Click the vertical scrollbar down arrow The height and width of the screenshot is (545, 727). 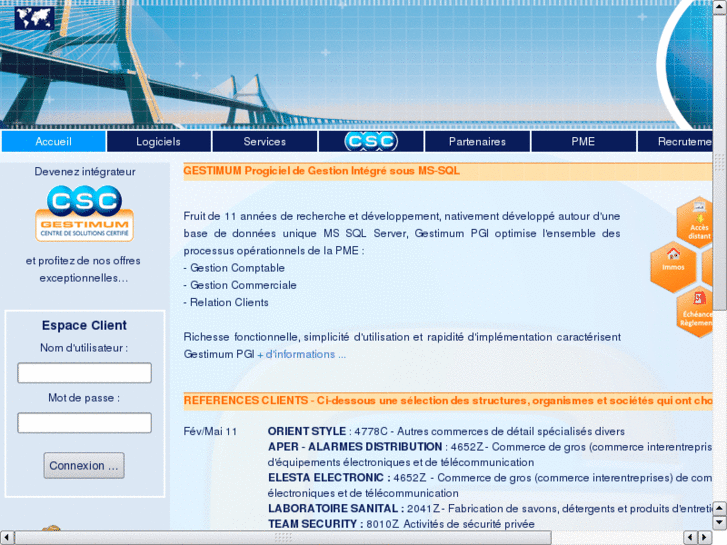[x=720, y=523]
